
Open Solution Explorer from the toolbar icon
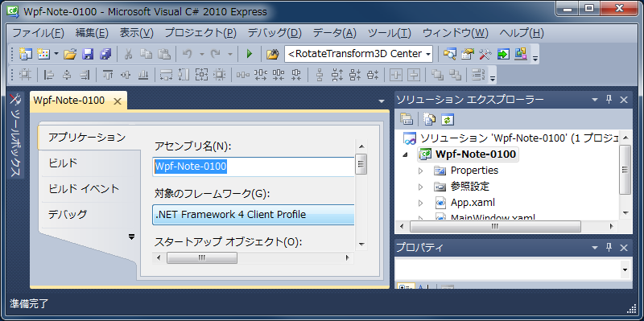point(449,54)
